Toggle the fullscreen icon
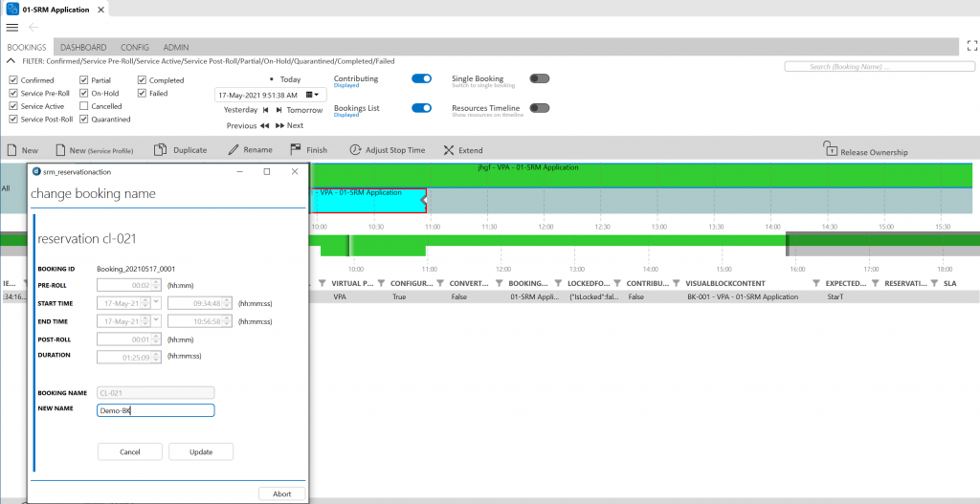 point(972,45)
